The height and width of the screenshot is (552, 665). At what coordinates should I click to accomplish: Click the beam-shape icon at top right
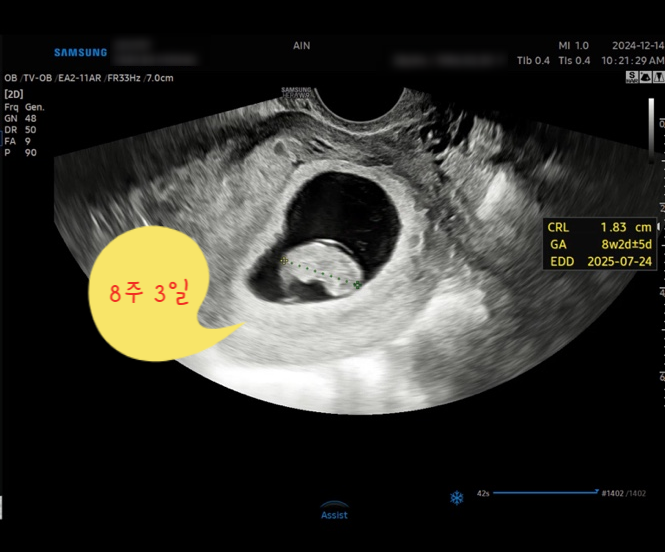(659, 77)
